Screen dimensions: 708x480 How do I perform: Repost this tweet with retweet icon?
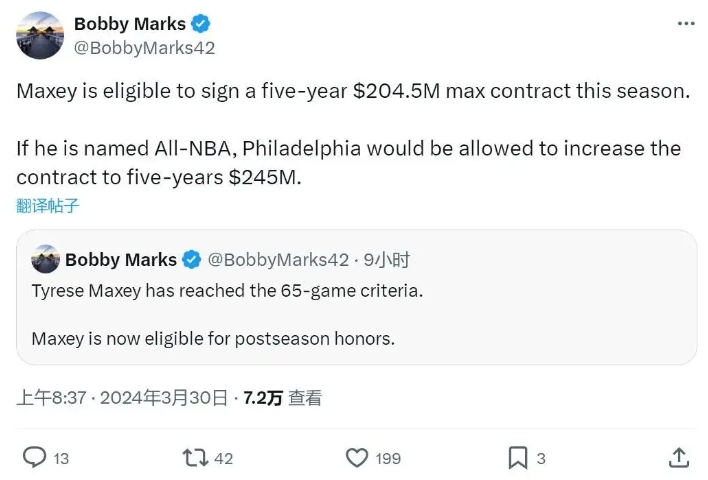[195, 457]
